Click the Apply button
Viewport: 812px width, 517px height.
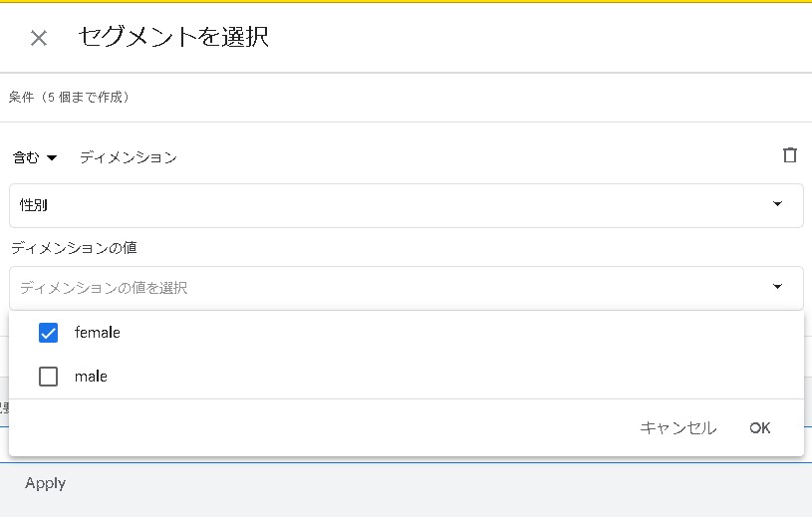[46, 483]
